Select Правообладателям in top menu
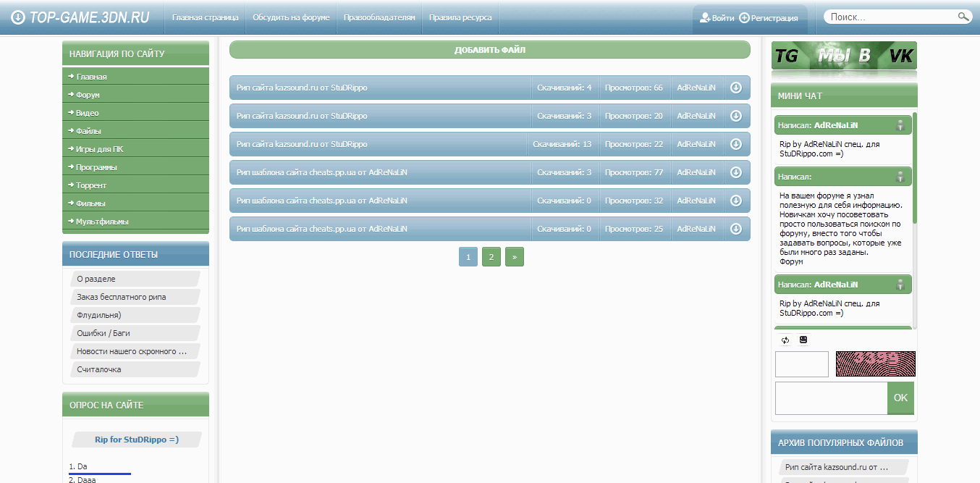This screenshot has height=483, width=980. [x=379, y=17]
